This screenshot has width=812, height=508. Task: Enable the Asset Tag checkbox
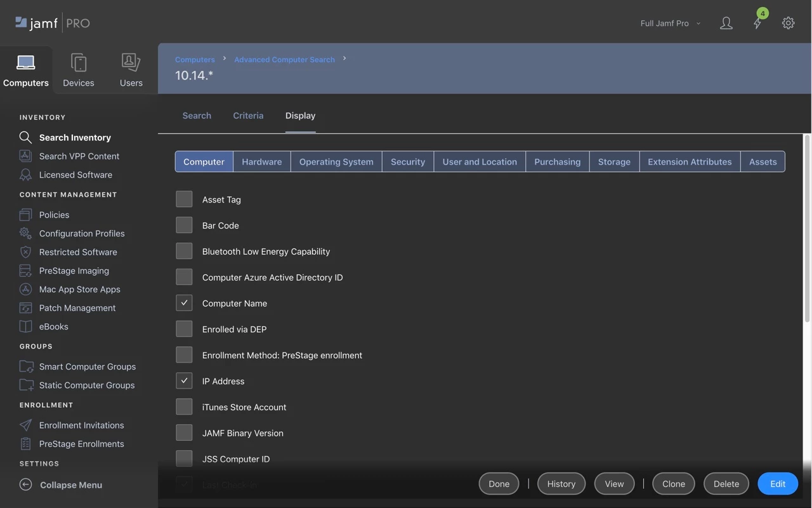pos(184,199)
